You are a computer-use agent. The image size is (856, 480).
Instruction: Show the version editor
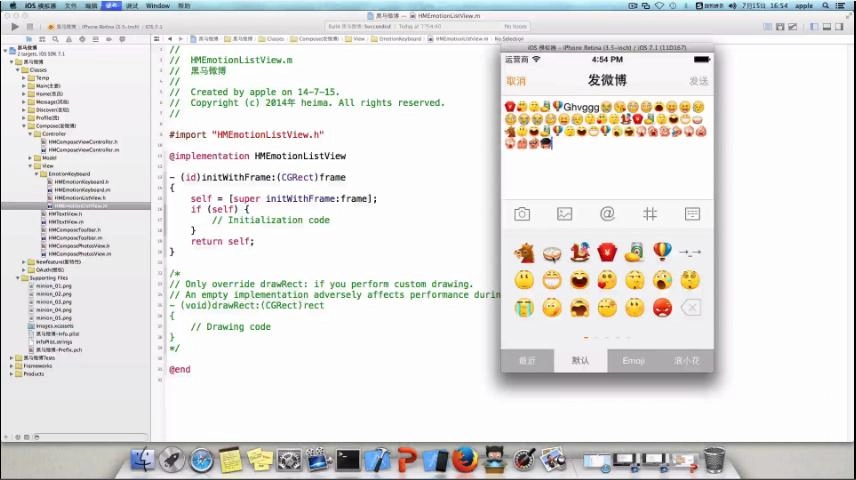point(792,26)
